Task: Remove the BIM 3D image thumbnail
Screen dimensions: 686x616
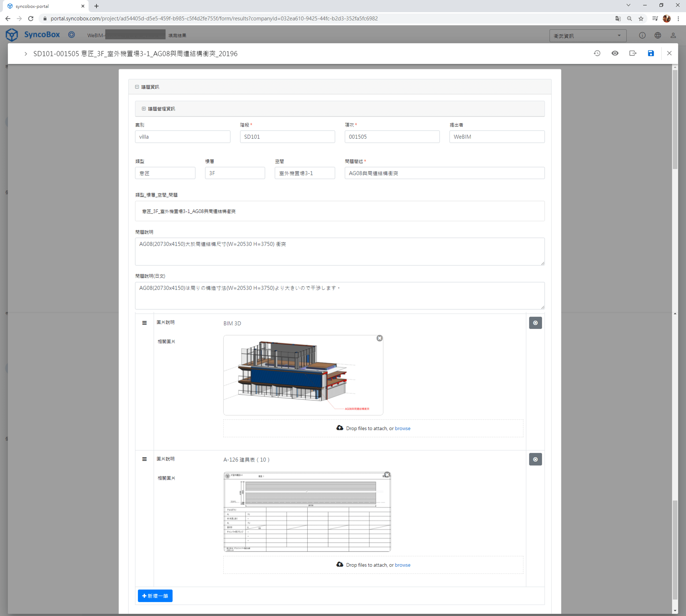Action: pos(379,338)
